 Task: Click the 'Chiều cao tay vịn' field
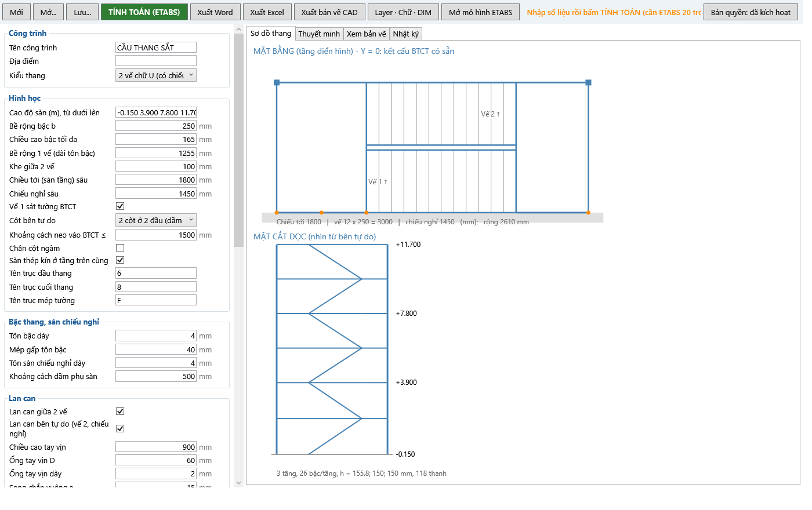(x=156, y=447)
